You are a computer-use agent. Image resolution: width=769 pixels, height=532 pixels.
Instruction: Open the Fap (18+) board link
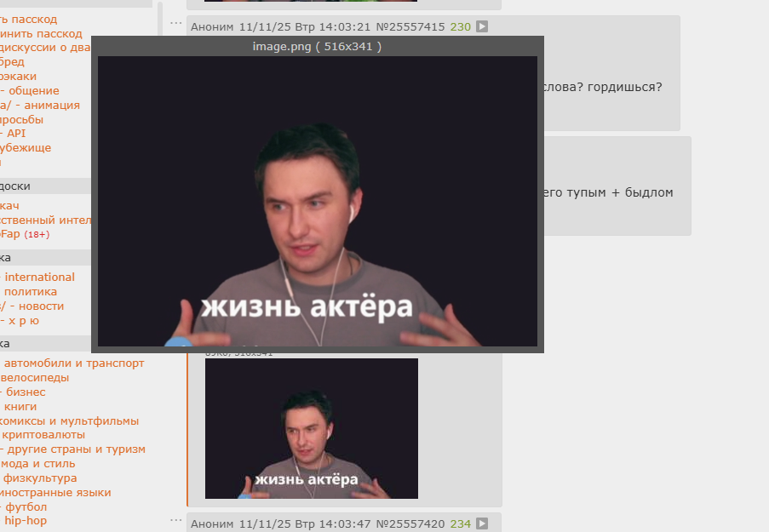click(25, 234)
